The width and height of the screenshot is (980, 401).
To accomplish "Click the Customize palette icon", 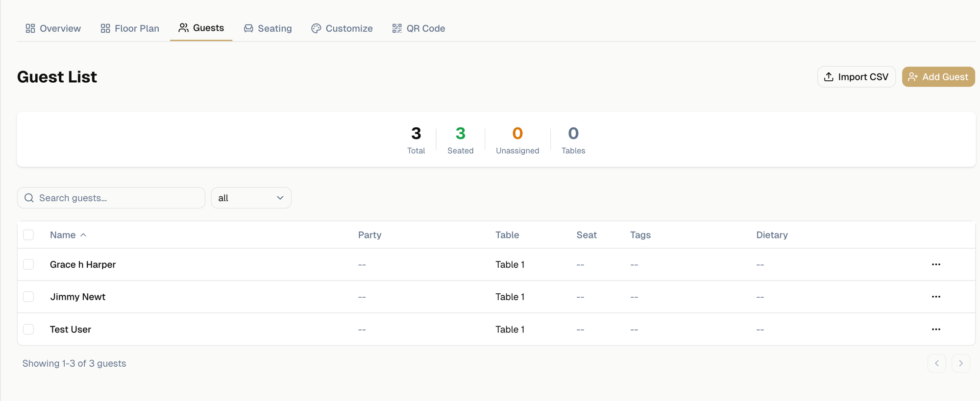I will tap(316, 28).
